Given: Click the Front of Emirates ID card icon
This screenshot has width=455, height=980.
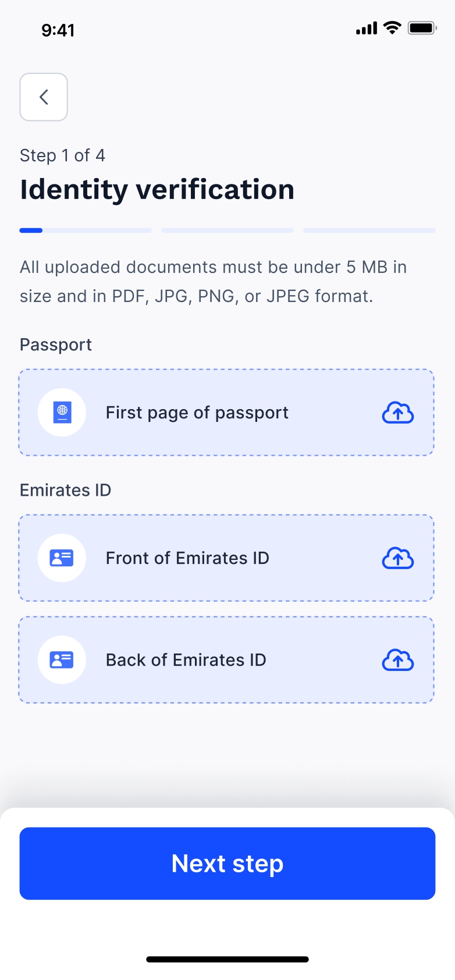Looking at the screenshot, I should click(62, 558).
